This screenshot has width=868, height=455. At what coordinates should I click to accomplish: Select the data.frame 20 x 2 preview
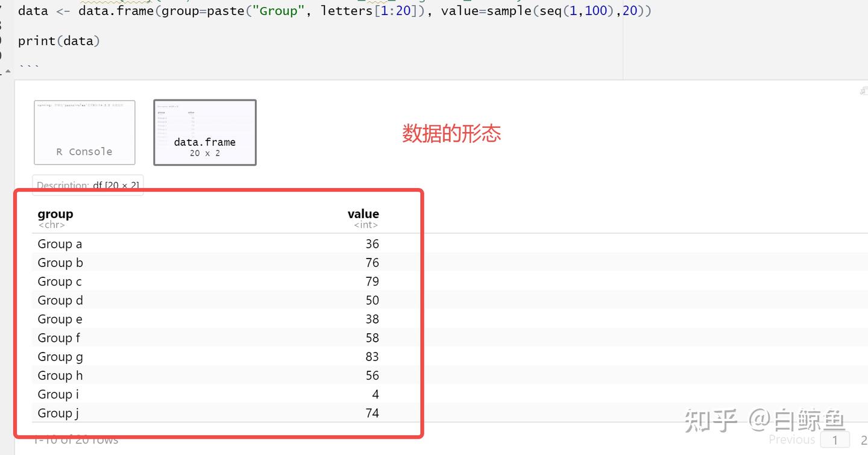pos(204,132)
